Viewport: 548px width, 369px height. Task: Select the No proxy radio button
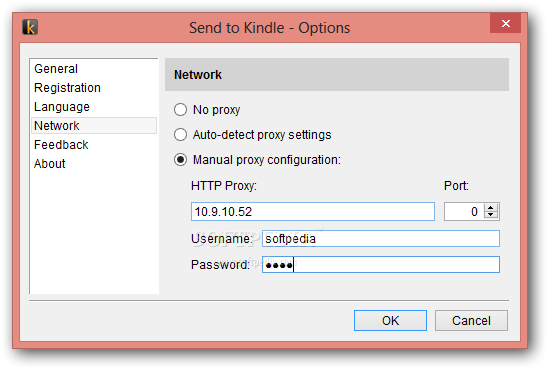click(180, 110)
